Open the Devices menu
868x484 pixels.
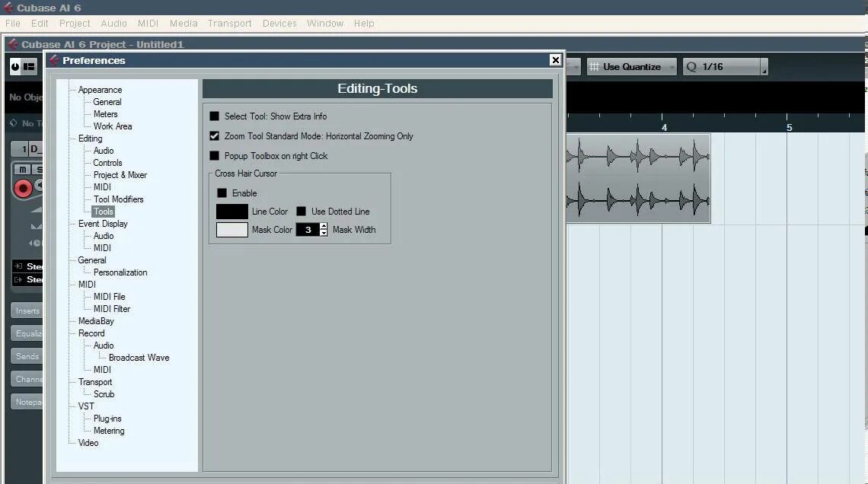click(x=279, y=24)
